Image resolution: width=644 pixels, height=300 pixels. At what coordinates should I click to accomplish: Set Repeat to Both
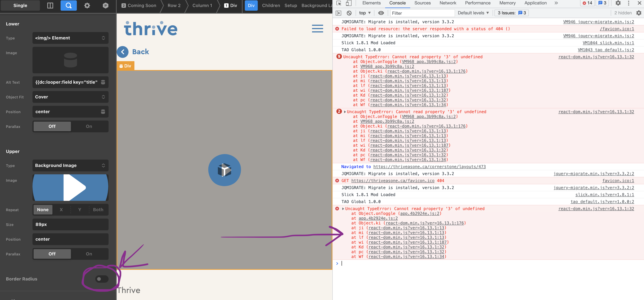(98, 210)
